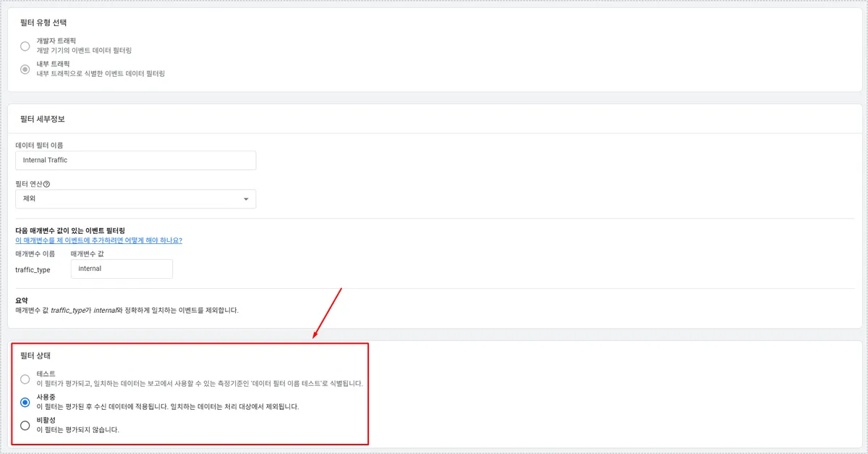Screen dimensions: 868x454
Task: Expand the 제외 dropdown arrow
Action: pyautogui.click(x=246, y=199)
